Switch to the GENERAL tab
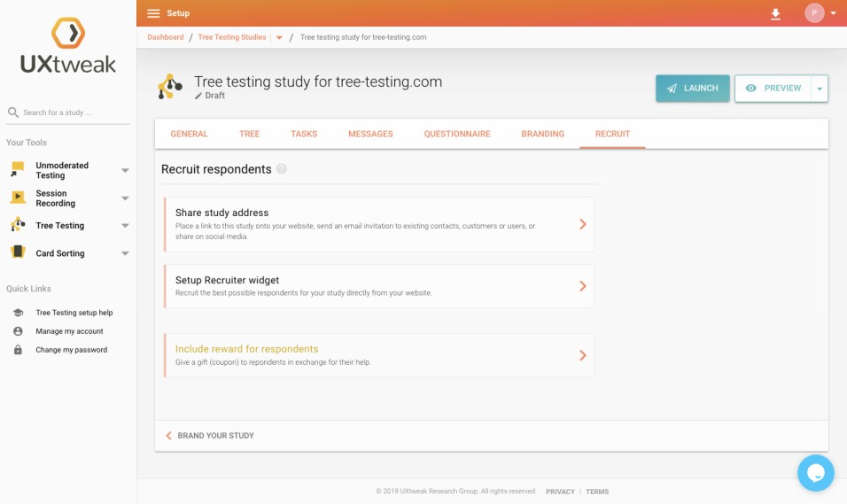Viewport: 847px width, 504px height. click(189, 134)
